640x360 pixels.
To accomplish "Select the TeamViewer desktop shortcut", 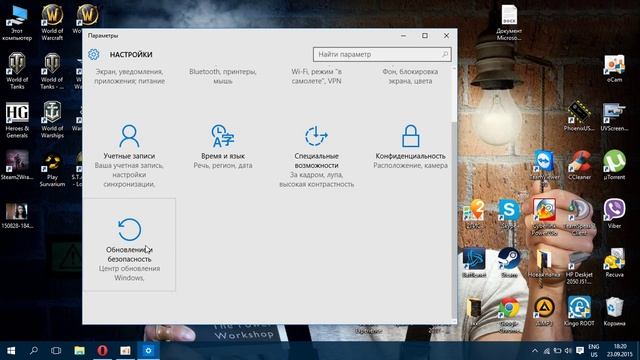I will (544, 164).
